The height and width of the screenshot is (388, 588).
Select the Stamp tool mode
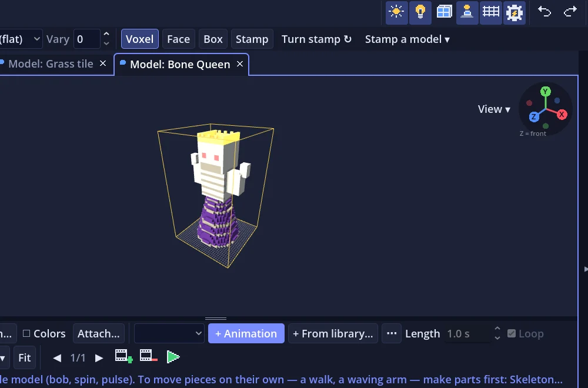click(x=252, y=39)
